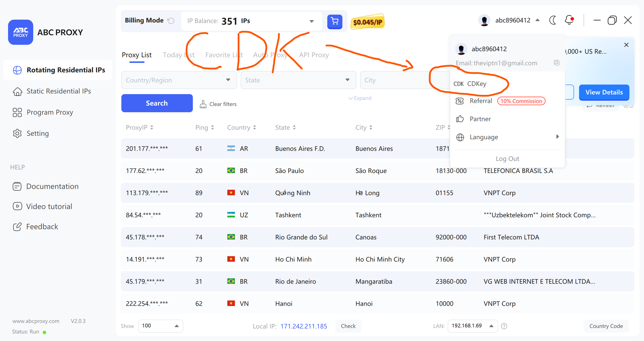Open Video tutorial help link
644x342 pixels.
[49, 206]
